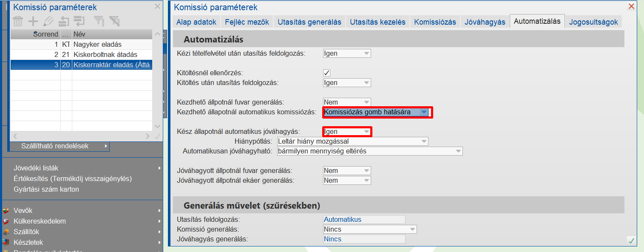The image size is (644, 252).
Task: Open the Hiánypótlás dropdown
Action: pyautogui.click(x=352, y=142)
